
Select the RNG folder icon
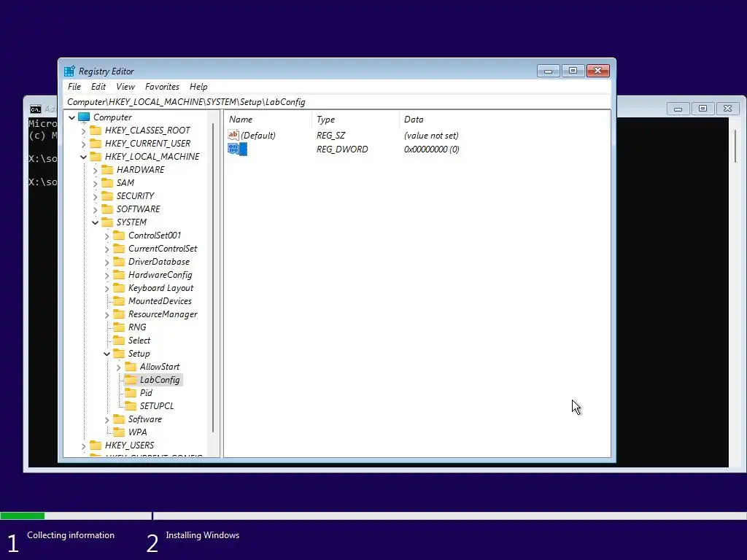pyautogui.click(x=119, y=327)
